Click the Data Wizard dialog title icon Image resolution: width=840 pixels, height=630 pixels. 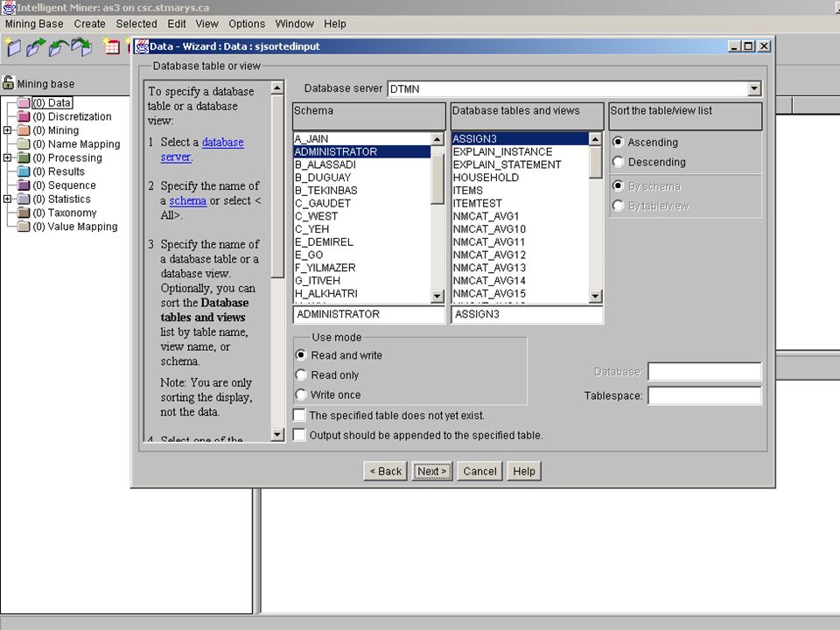point(142,46)
